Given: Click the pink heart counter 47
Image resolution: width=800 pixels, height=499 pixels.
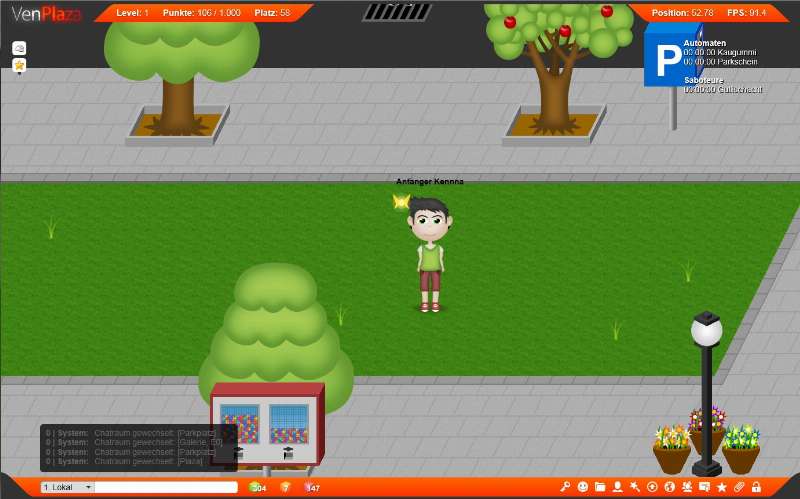Looking at the screenshot, I should [x=312, y=487].
